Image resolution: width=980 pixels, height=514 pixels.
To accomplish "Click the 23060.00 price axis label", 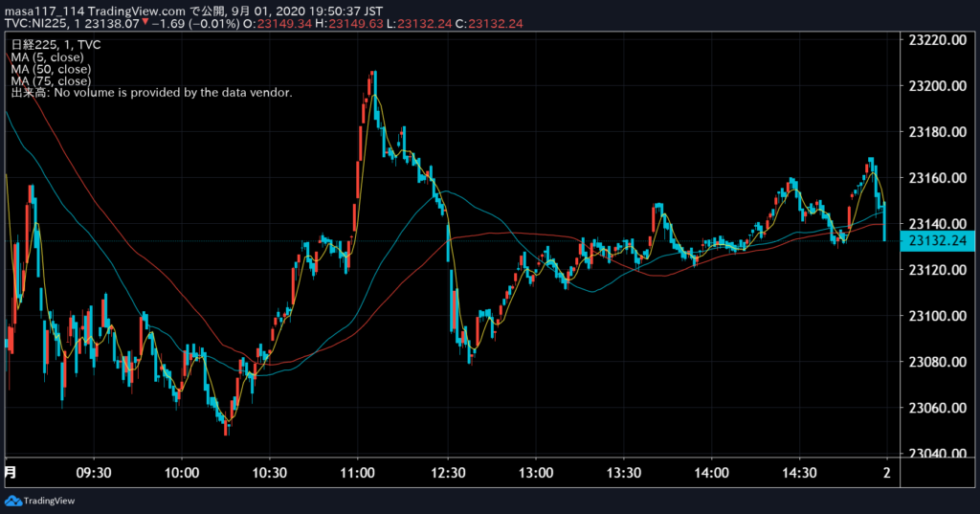I will tap(938, 408).
